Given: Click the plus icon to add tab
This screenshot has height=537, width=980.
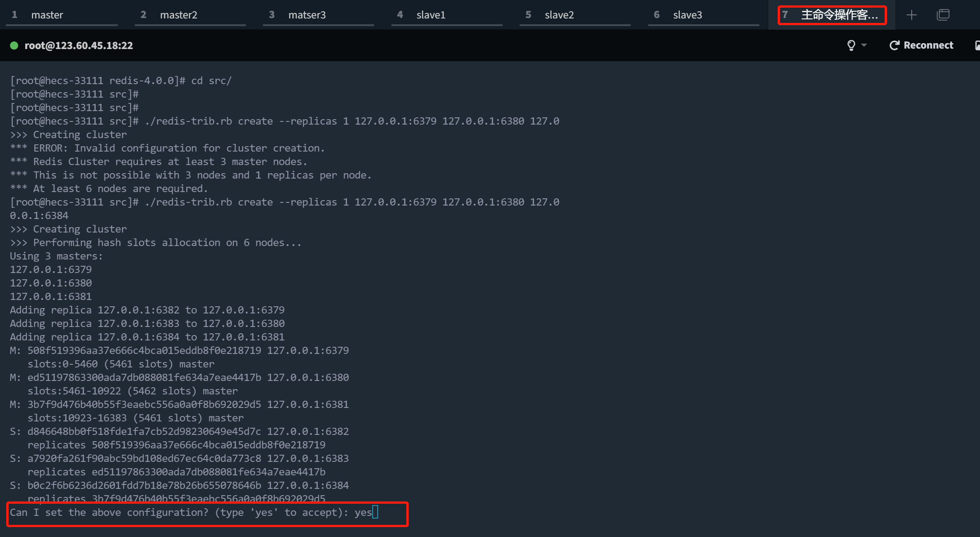Looking at the screenshot, I should coord(911,15).
